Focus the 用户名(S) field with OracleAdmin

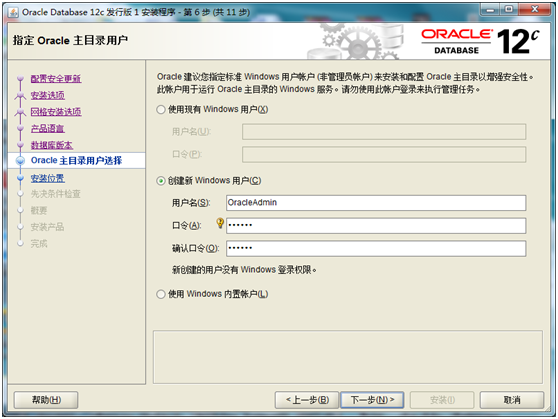click(376, 203)
